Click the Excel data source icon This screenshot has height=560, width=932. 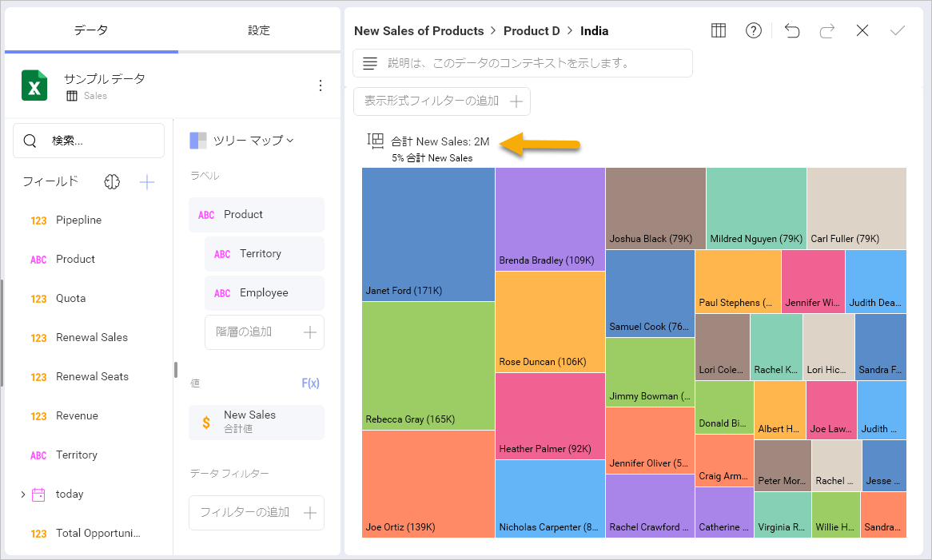[34, 85]
